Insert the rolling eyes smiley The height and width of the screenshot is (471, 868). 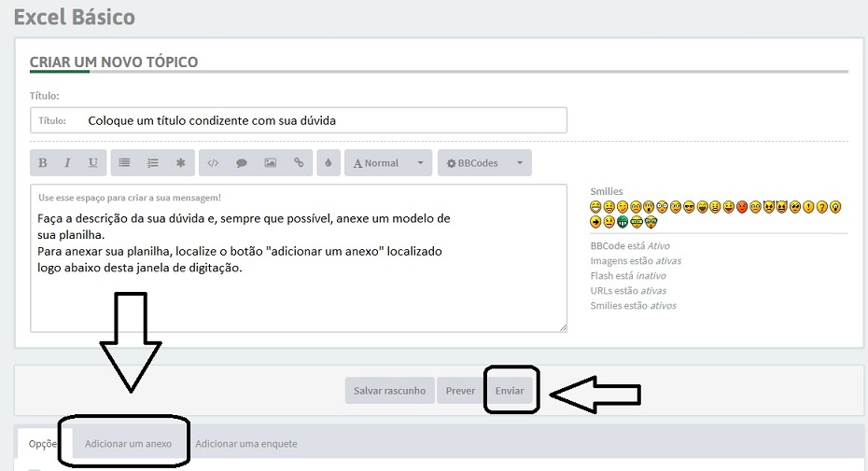click(x=795, y=207)
